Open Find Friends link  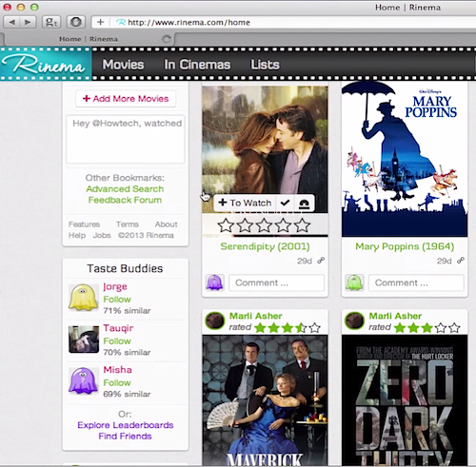[125, 437]
